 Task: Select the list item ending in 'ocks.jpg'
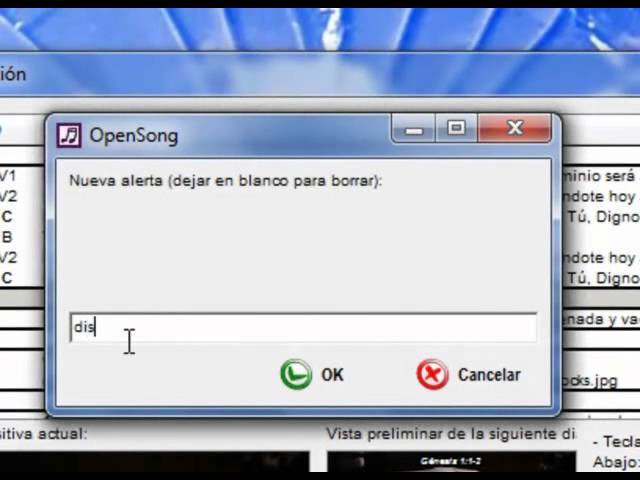tap(590, 380)
